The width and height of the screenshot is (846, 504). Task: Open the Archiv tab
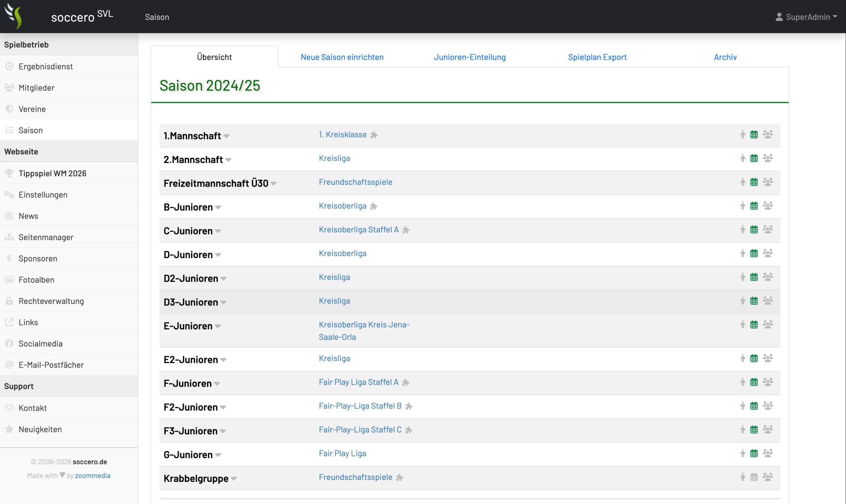(725, 57)
